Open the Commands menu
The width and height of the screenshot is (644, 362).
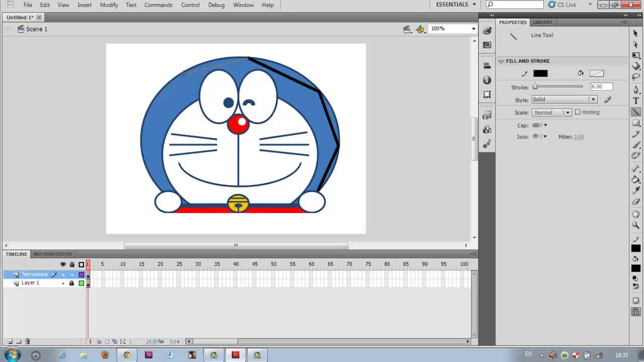click(158, 5)
